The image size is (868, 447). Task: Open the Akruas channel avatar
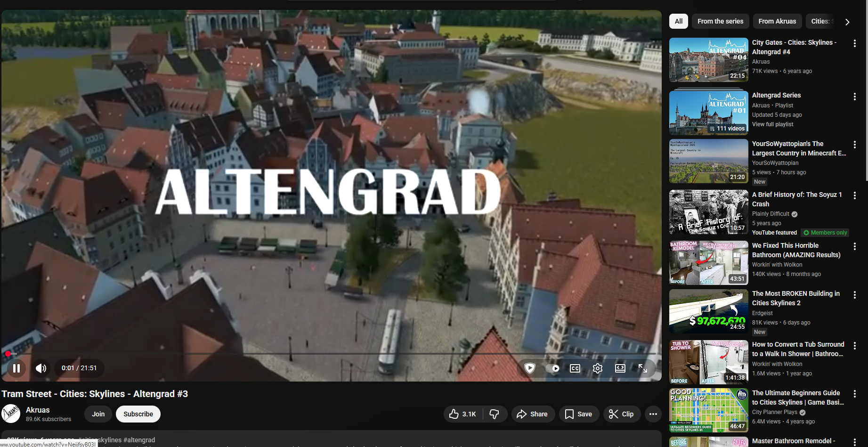11,414
